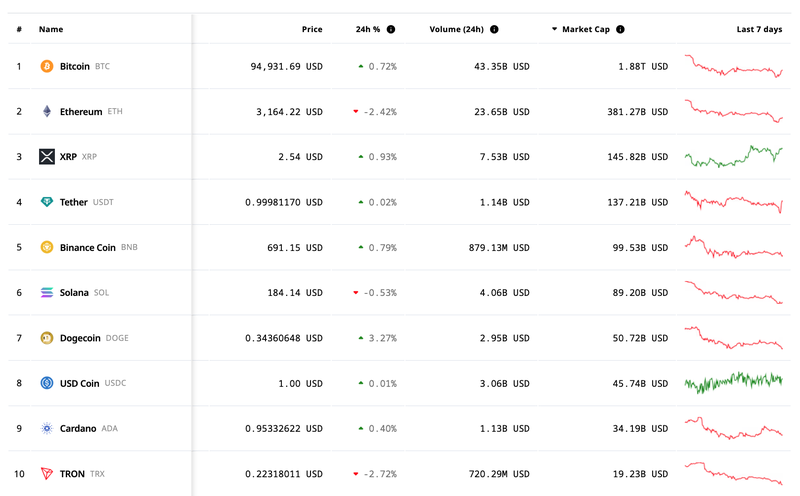The width and height of the screenshot is (800, 496).
Task: Open the Cardano ADA coin link
Action: click(x=80, y=428)
